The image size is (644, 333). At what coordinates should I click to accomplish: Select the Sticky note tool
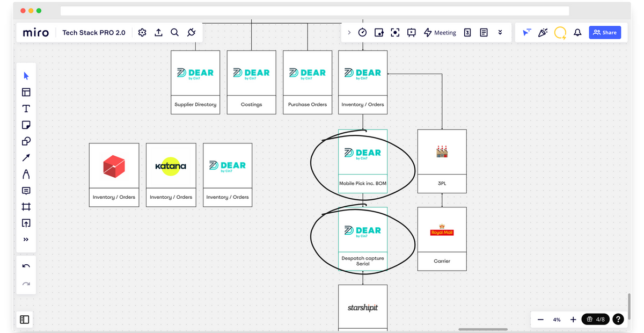26,125
